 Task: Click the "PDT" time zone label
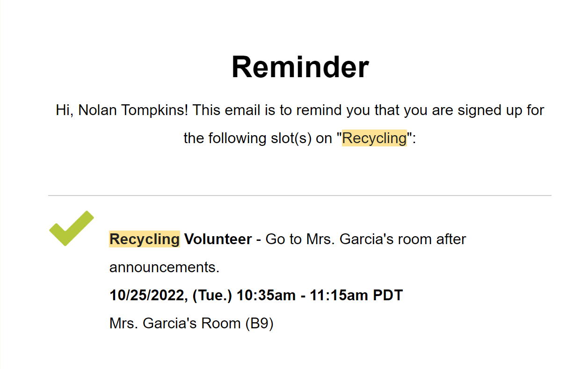(388, 295)
